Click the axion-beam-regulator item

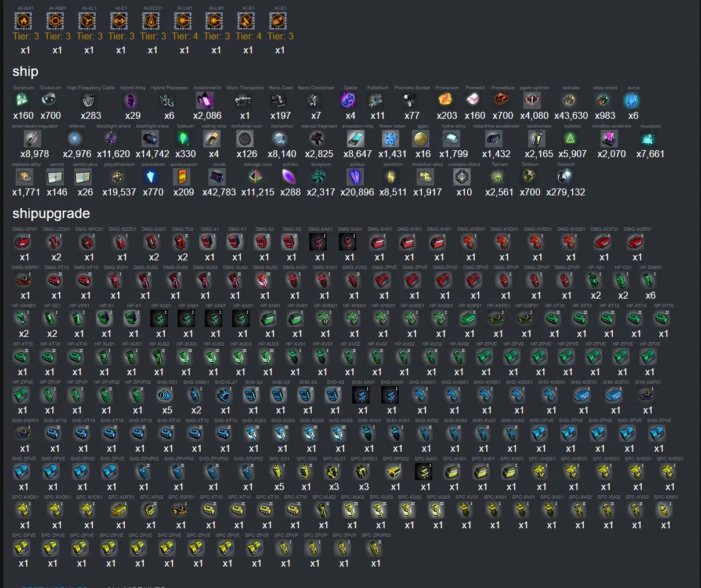point(33,139)
